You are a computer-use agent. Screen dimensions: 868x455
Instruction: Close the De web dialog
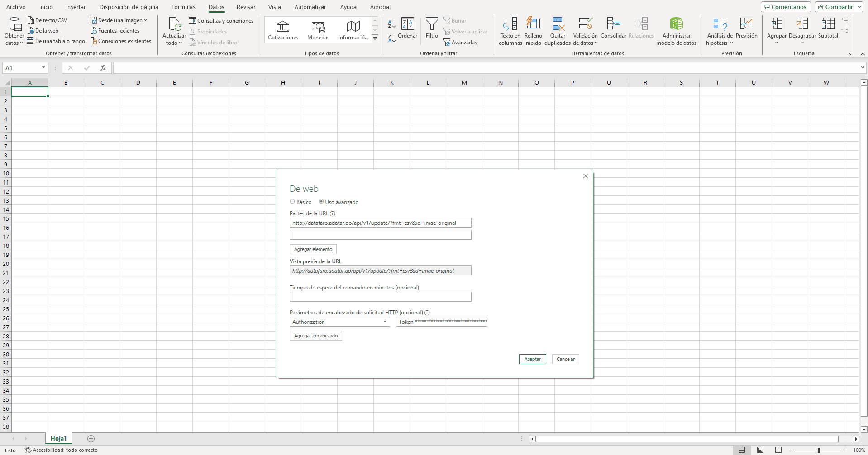pos(586,176)
